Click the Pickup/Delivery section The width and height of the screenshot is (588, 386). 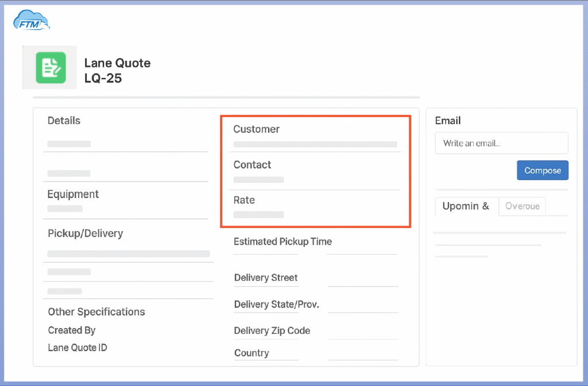(x=85, y=233)
